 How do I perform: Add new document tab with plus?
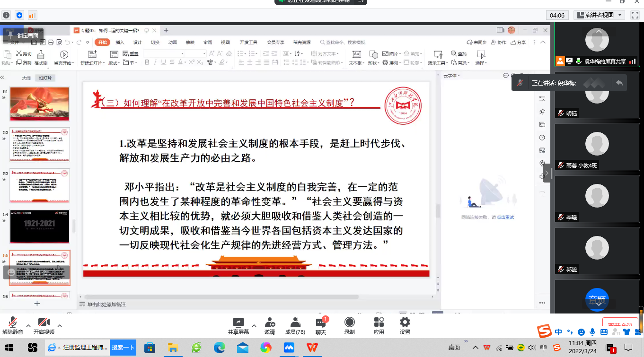tap(166, 30)
